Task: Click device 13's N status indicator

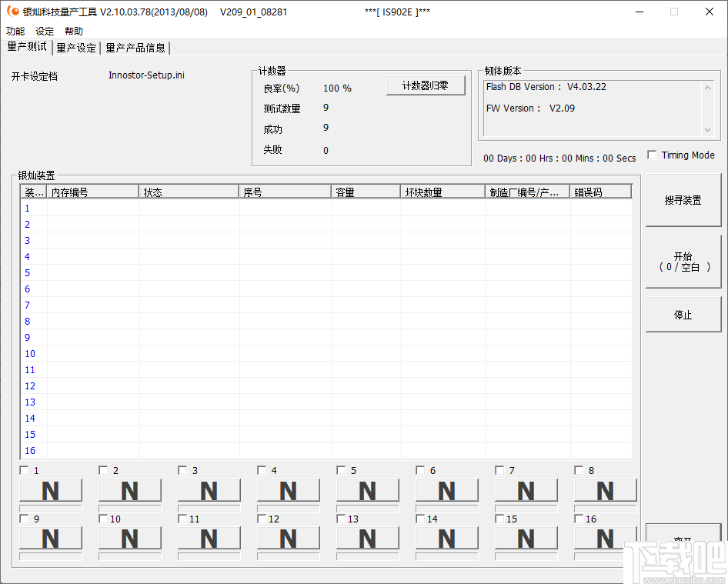Action: (367, 539)
